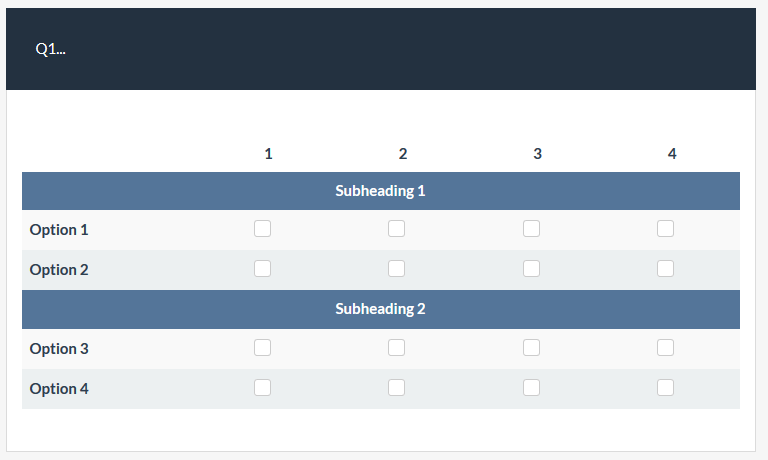Image resolution: width=768 pixels, height=460 pixels.
Task: Check Option 1 under column 1
Action: (262, 229)
